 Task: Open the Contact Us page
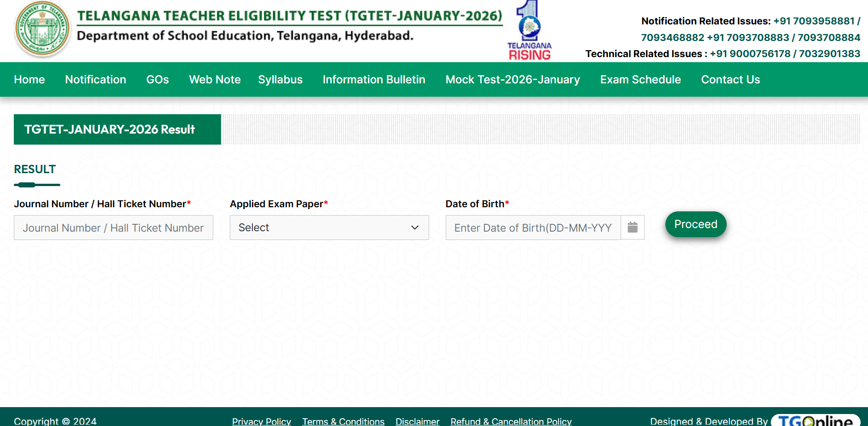click(730, 79)
